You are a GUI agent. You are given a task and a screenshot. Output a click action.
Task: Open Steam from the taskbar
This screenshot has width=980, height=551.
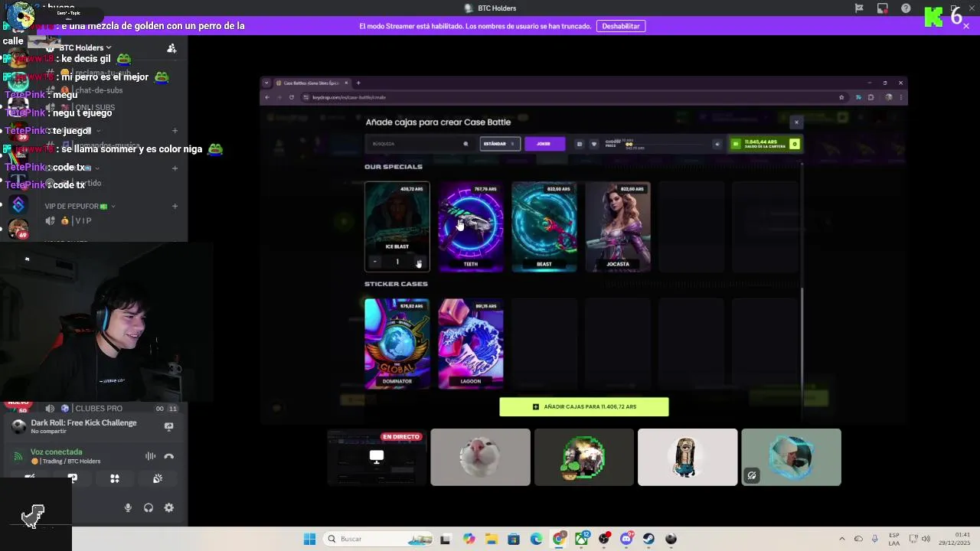pyautogui.click(x=648, y=539)
